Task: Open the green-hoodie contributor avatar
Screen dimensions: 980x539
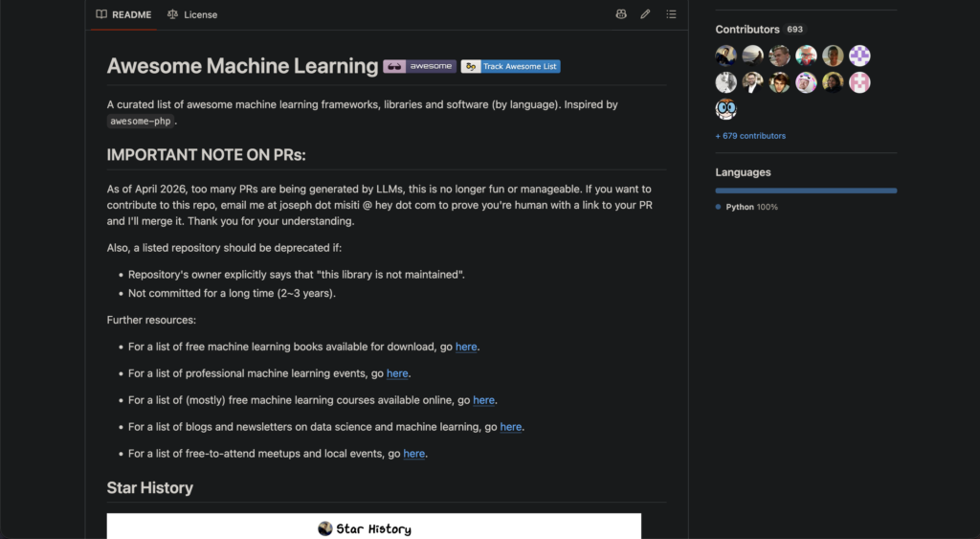Action: point(779,82)
